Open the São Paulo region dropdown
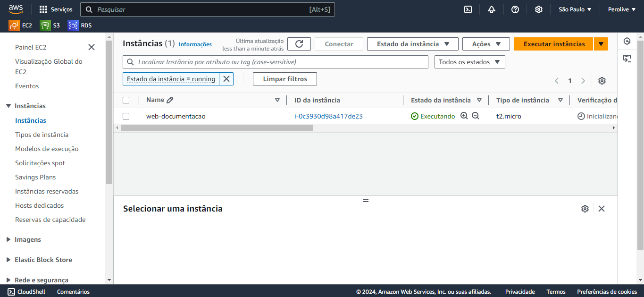This screenshot has width=644, height=297. 574,9
